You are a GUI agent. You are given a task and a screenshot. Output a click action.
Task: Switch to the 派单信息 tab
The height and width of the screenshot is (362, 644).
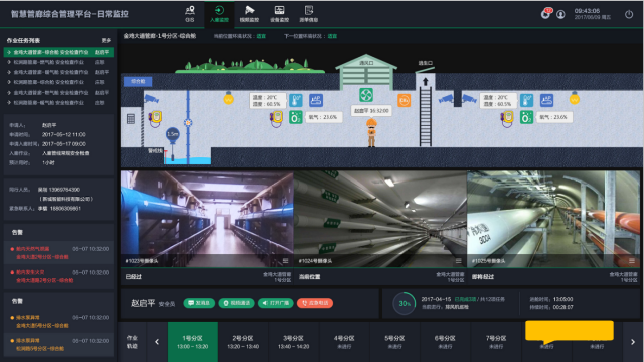point(309,14)
